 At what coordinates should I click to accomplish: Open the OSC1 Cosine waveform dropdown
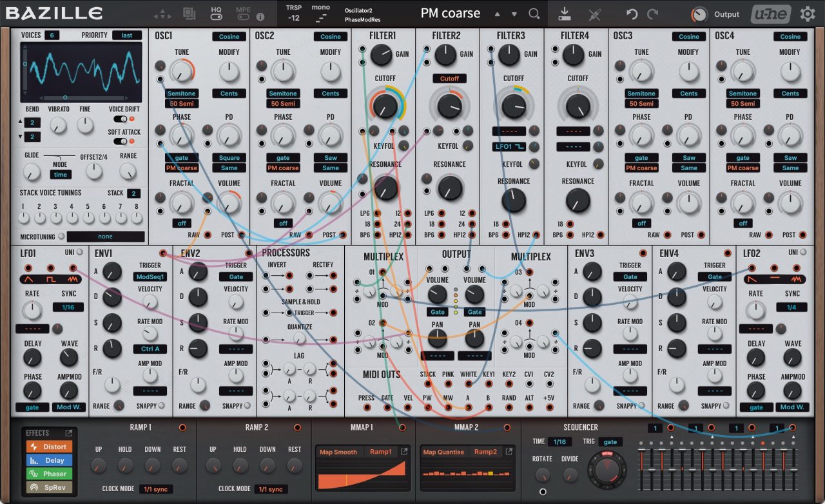pos(229,37)
